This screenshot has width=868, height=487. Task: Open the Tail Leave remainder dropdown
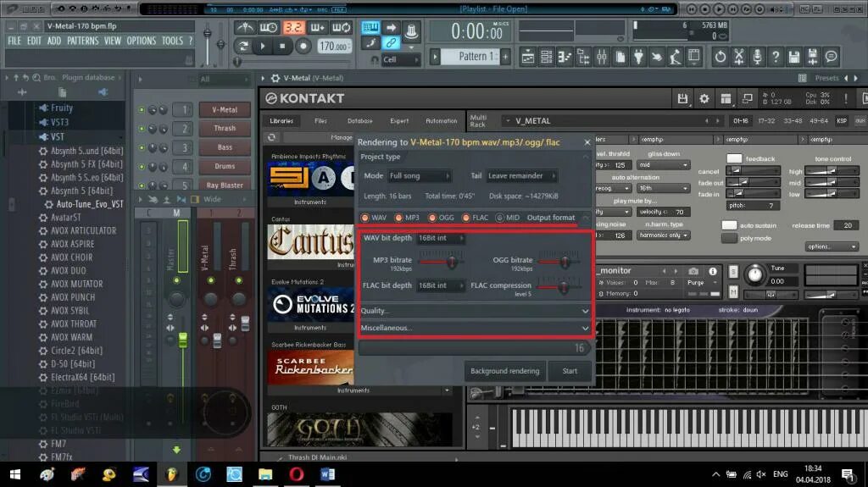[521, 176]
